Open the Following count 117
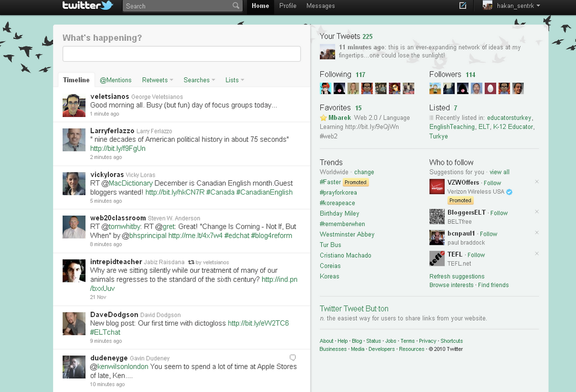Viewport: 576px width, 392px height. pos(360,75)
